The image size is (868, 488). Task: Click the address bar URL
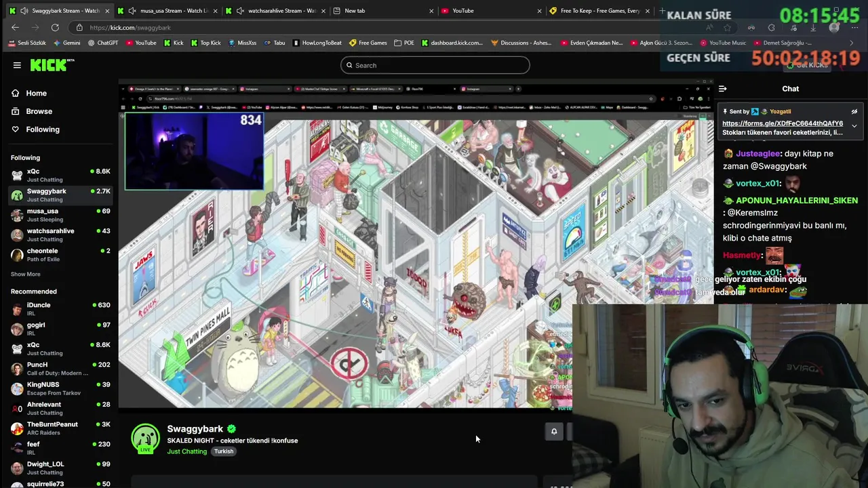(x=130, y=28)
